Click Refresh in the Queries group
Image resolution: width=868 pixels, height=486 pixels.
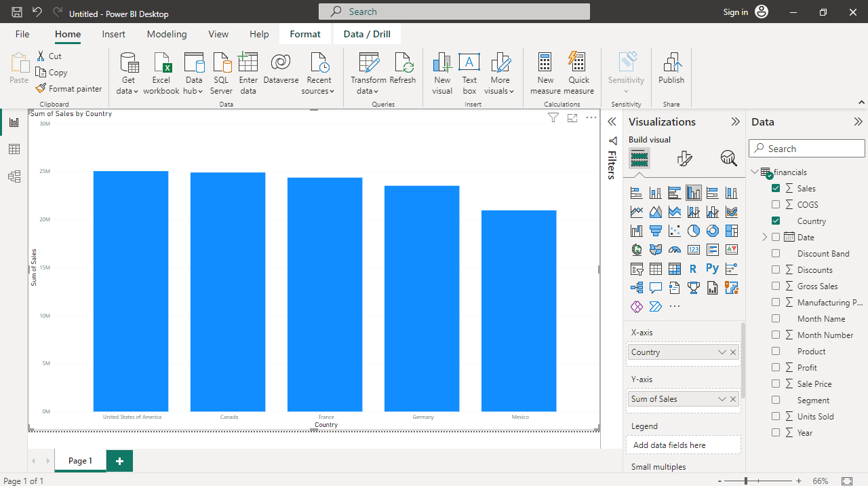[x=403, y=69]
